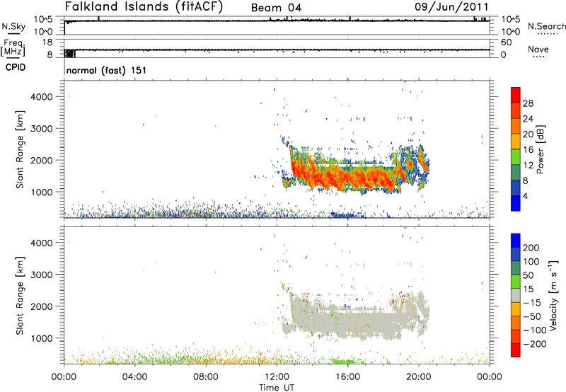Click the "Power [dB]" colorbar label
This screenshot has width=566, height=392.
coord(541,149)
